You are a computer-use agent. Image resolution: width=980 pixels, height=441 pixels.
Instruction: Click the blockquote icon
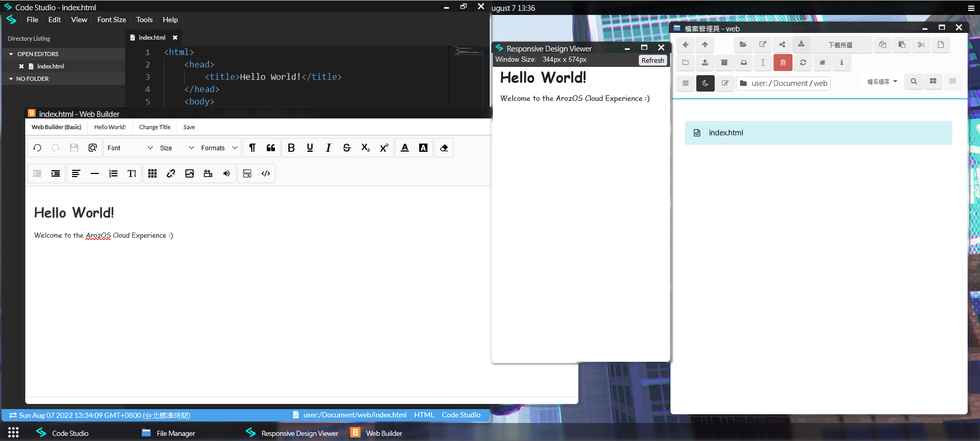pyautogui.click(x=271, y=148)
